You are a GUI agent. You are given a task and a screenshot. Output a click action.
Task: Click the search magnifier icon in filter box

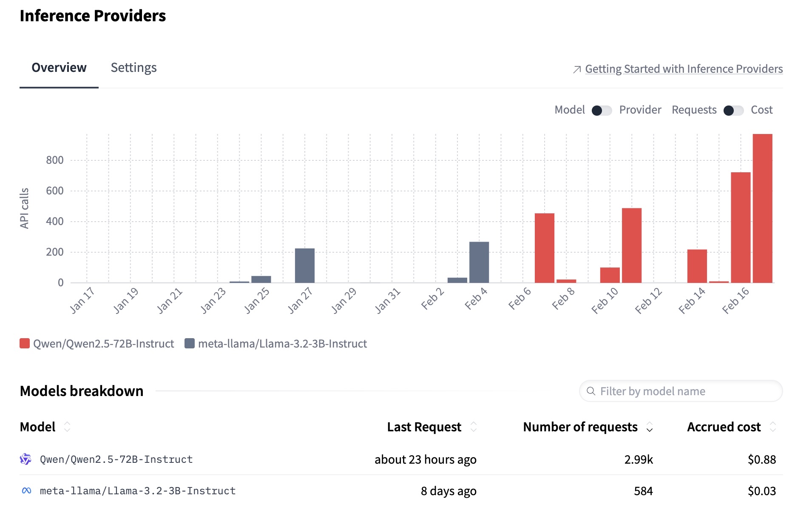pos(591,391)
